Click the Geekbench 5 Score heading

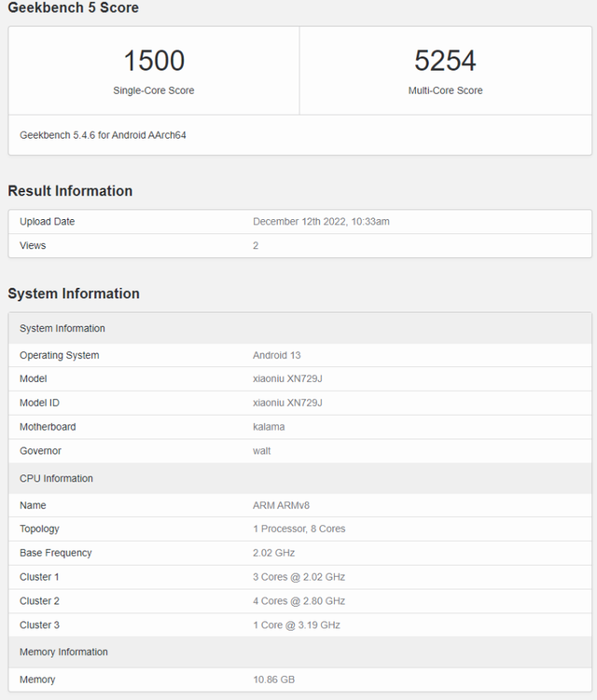pyautogui.click(x=73, y=8)
